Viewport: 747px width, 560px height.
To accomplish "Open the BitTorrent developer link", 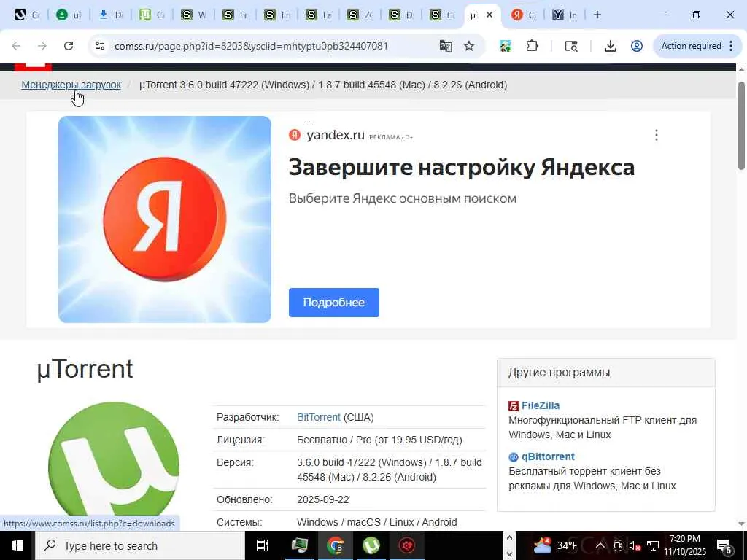I will (318, 417).
